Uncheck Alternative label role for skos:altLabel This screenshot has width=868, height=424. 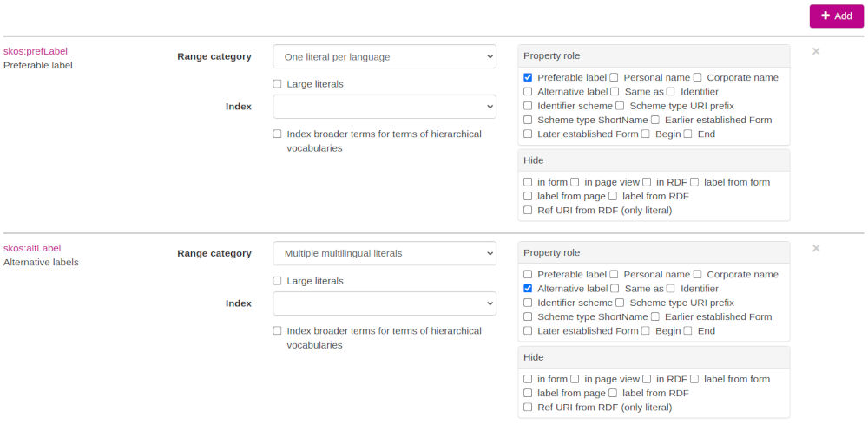(528, 289)
